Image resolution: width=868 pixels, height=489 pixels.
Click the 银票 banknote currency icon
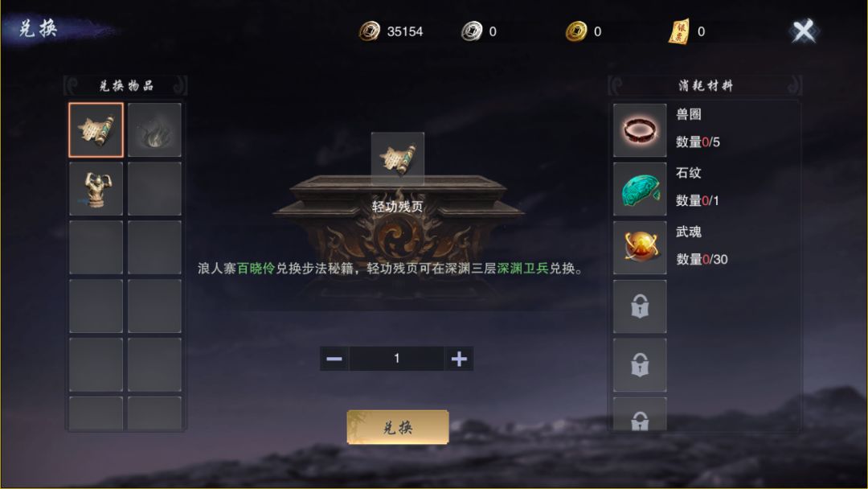tap(678, 31)
